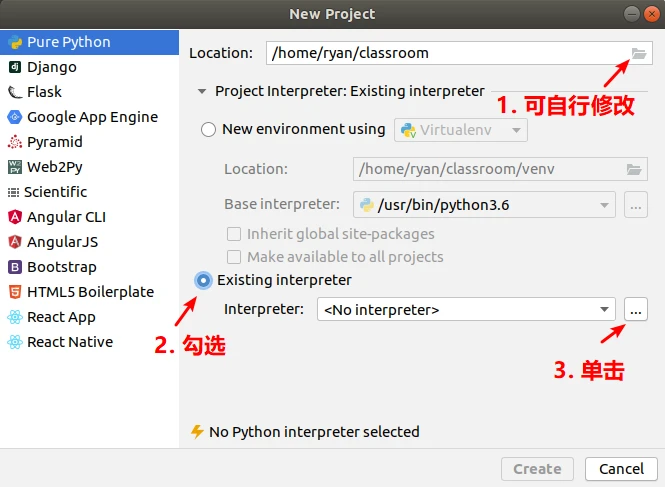Click the Google App Engine icon
The height and width of the screenshot is (487, 665).
point(15,117)
